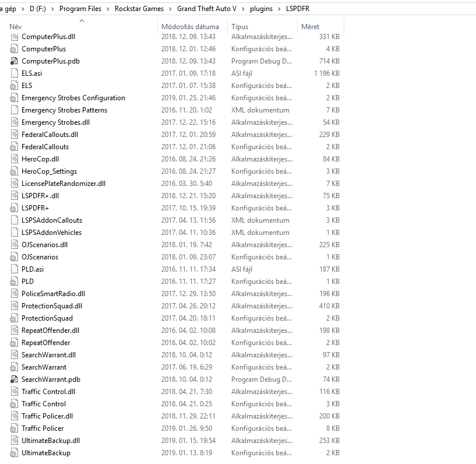This screenshot has height=464, width=476.
Task: Select OJScenarios config file name
Action: pos(40,257)
